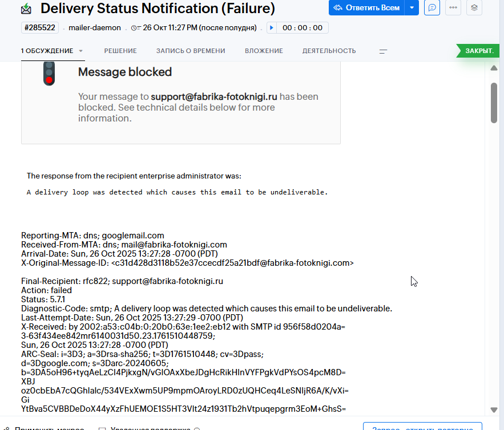Viewport: 504px width, 430px height.
Task: Click the stacked layers icon
Action: click(474, 8)
